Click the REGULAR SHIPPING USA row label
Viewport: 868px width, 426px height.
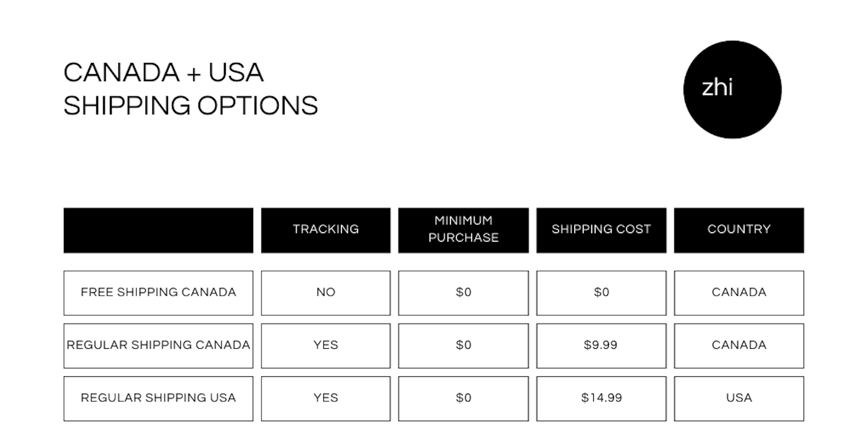click(158, 398)
